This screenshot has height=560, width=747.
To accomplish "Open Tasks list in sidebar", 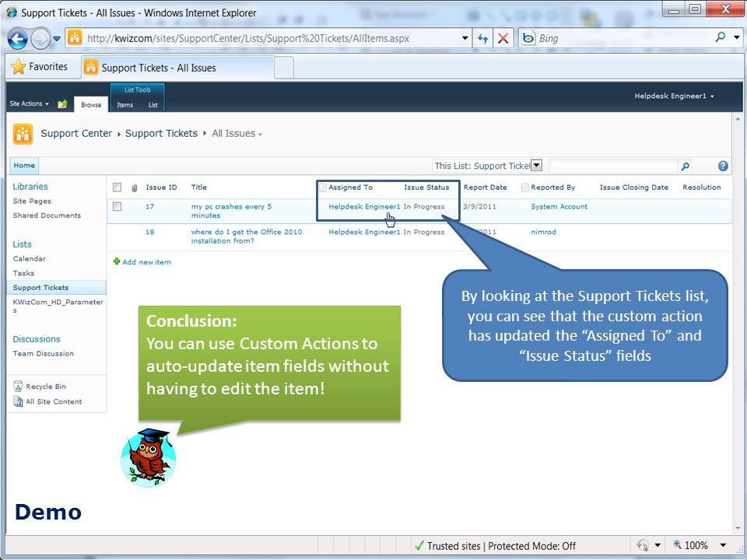I will click(x=23, y=273).
